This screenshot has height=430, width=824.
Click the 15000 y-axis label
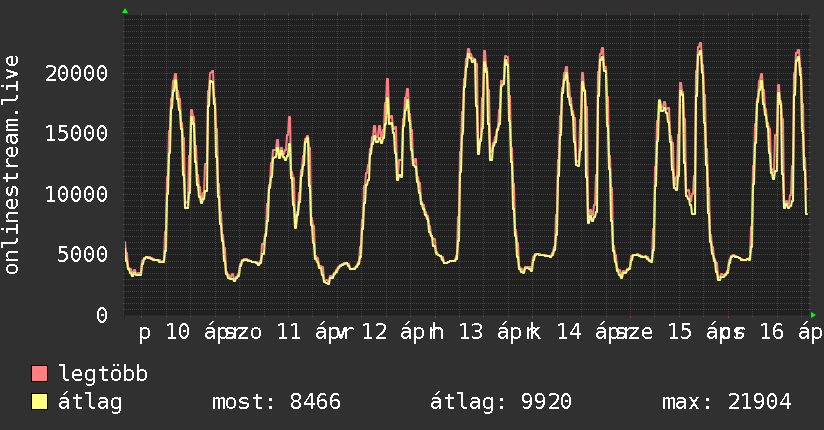click(x=77, y=134)
